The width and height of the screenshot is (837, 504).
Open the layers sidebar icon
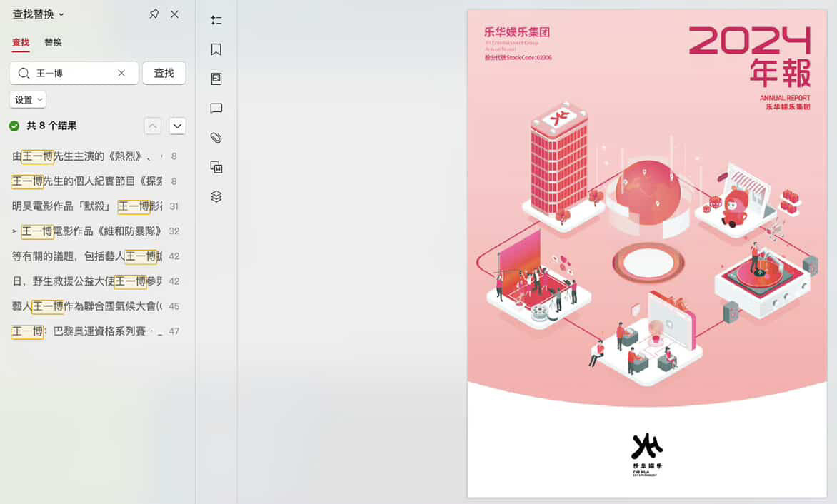click(216, 197)
